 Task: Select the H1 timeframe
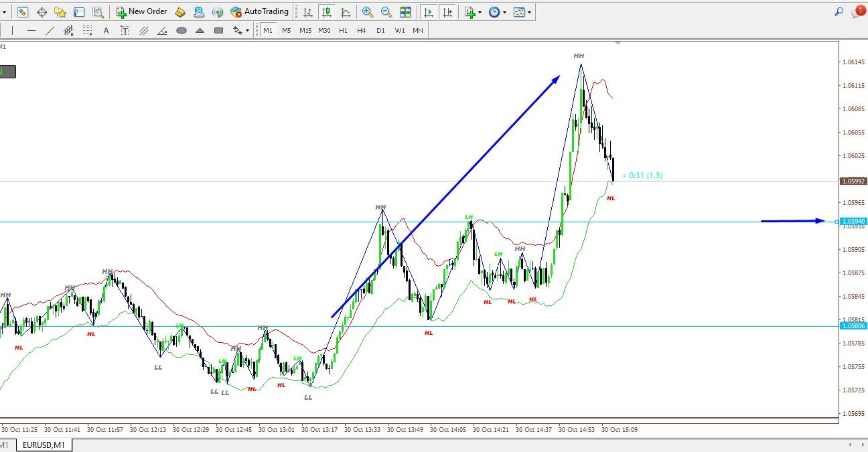pyautogui.click(x=343, y=30)
